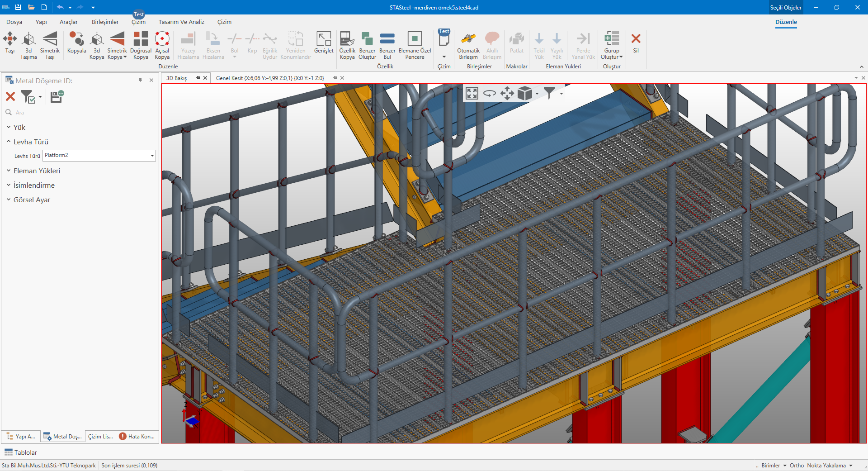The height and width of the screenshot is (471, 868).
Task: Click the Tablolar button
Action: click(x=21, y=452)
